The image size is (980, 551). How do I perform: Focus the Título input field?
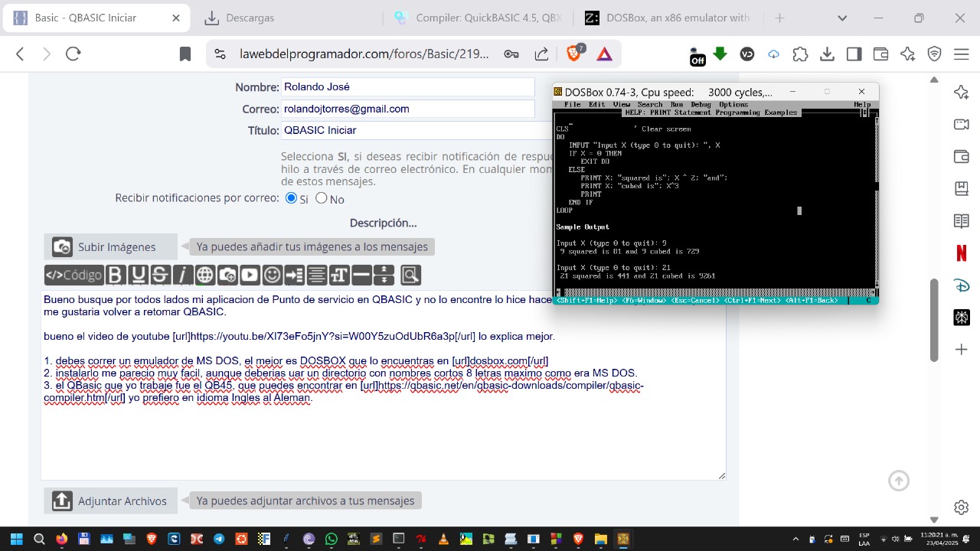(x=416, y=130)
